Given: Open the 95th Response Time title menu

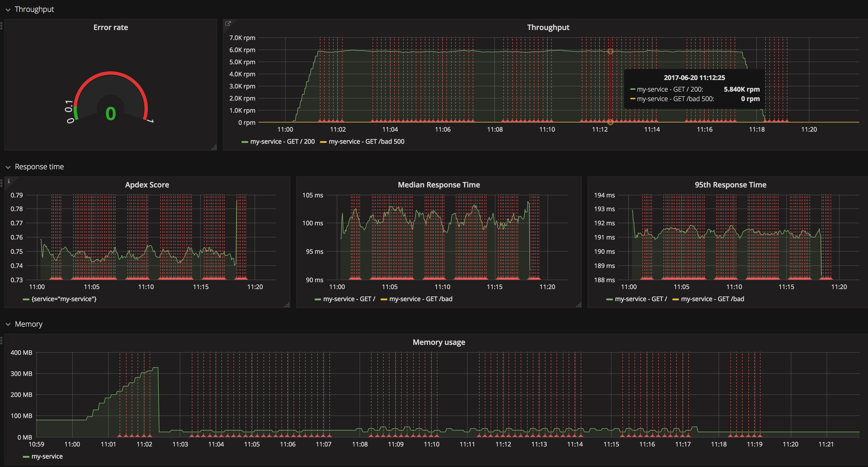Looking at the screenshot, I should pyautogui.click(x=730, y=185).
